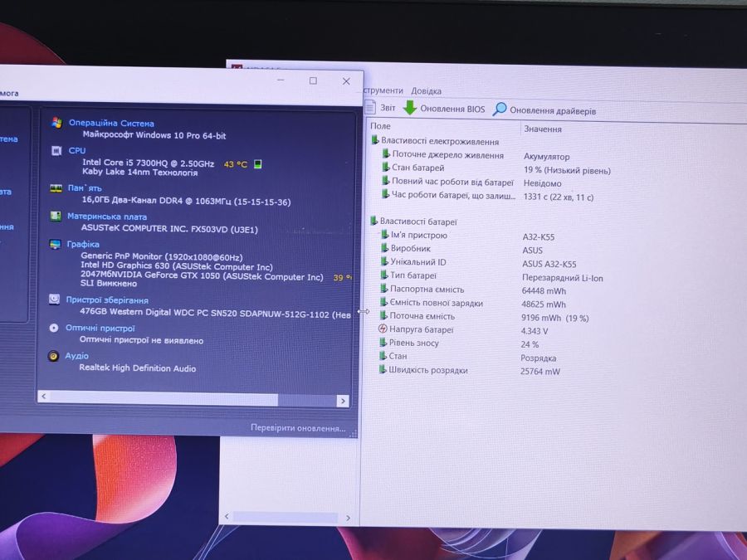
Task: Select the Realtek High Definition Audio text
Action: [x=137, y=368]
